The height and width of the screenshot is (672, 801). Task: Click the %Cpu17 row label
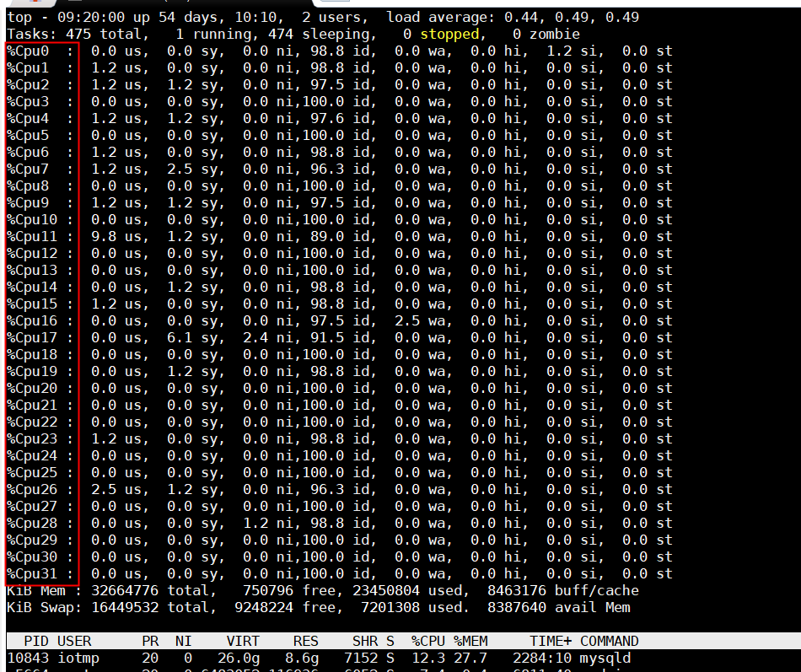point(32,337)
